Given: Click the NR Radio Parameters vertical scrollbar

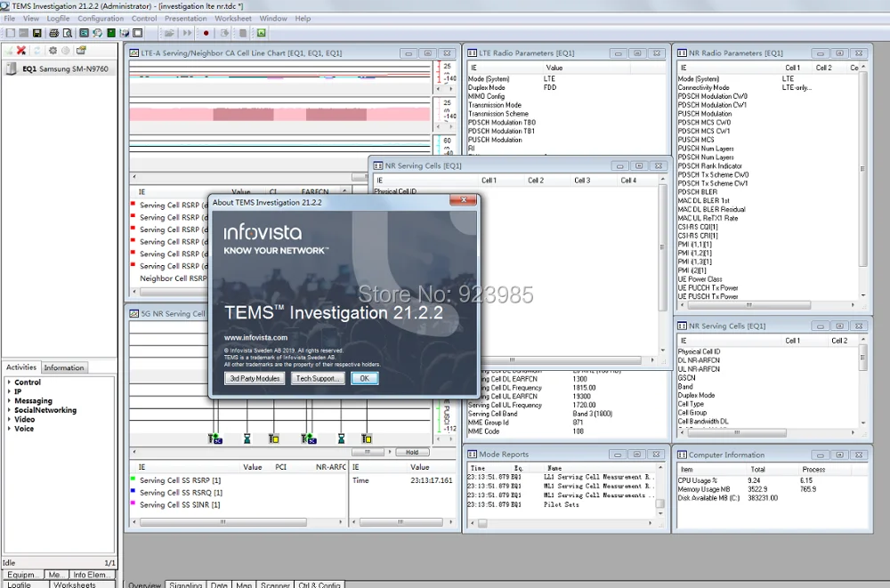Looking at the screenshot, I should point(862,180).
